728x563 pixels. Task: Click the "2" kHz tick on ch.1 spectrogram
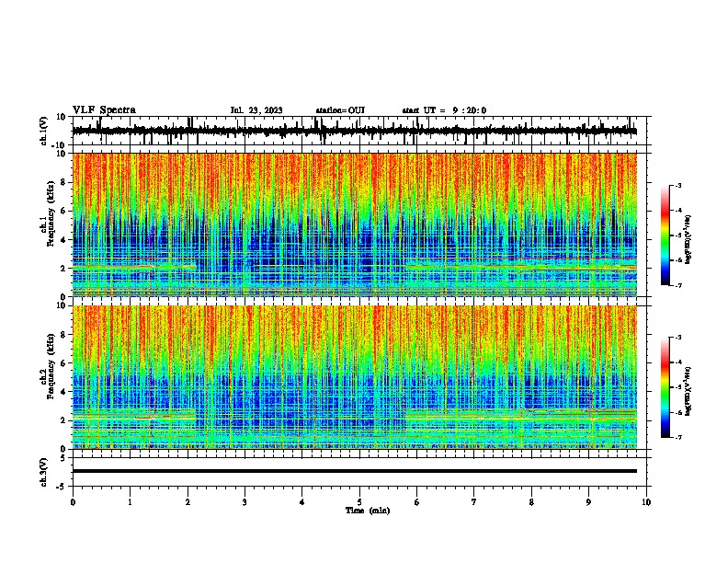[x=63, y=268]
